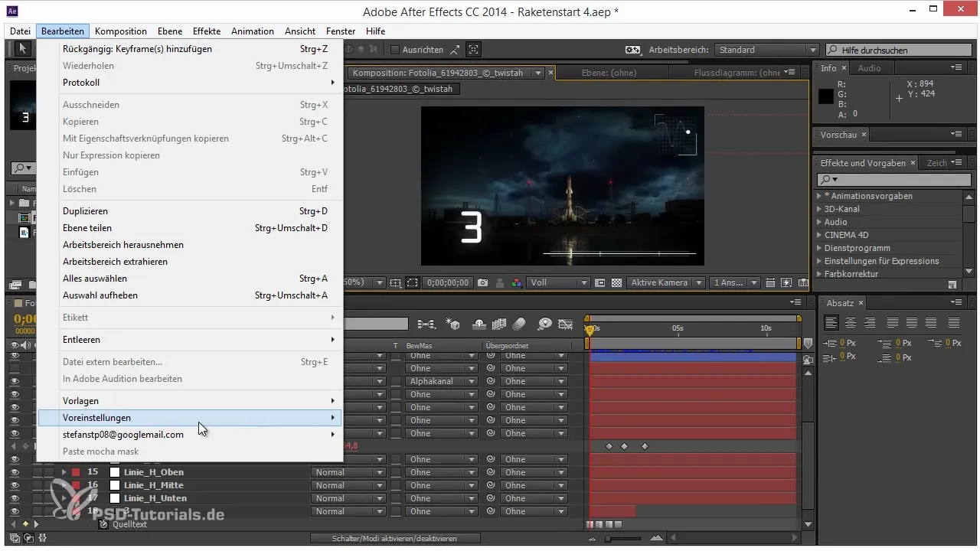Screen dimensions: 980x551
Task: Choose right align text in Absatz panel
Action: pos(870,322)
